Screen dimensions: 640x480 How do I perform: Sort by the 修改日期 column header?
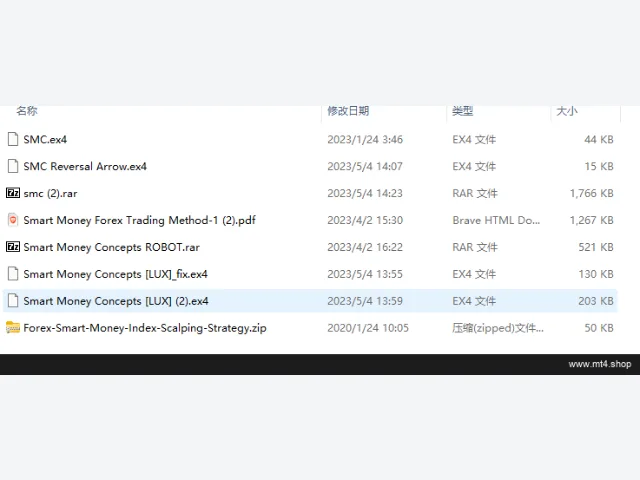pos(348,111)
